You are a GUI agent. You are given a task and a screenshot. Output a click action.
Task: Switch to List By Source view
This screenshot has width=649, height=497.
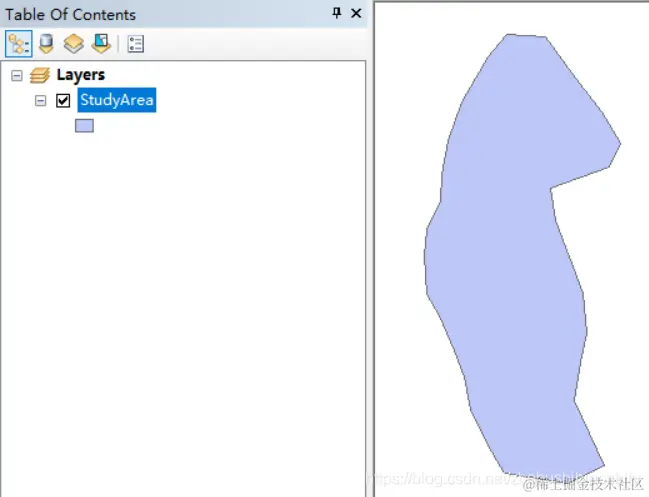(x=46, y=43)
